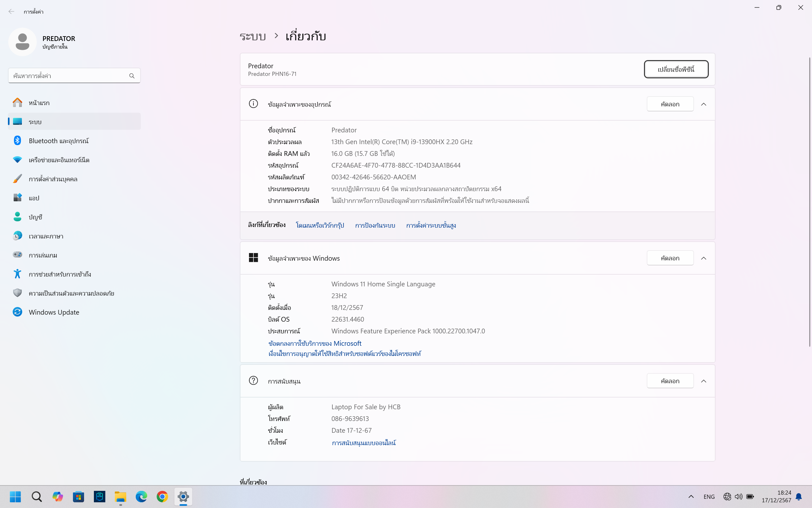The height and width of the screenshot is (508, 812).
Task: Open taskbar Search
Action: tap(36, 496)
